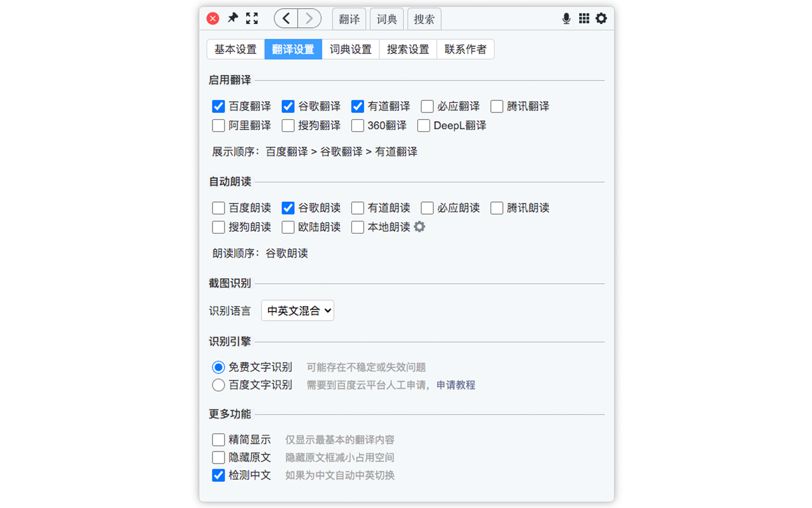The width and height of the screenshot is (812, 508).
Task: Select the 翻译设置 settings tab
Action: 293,49
